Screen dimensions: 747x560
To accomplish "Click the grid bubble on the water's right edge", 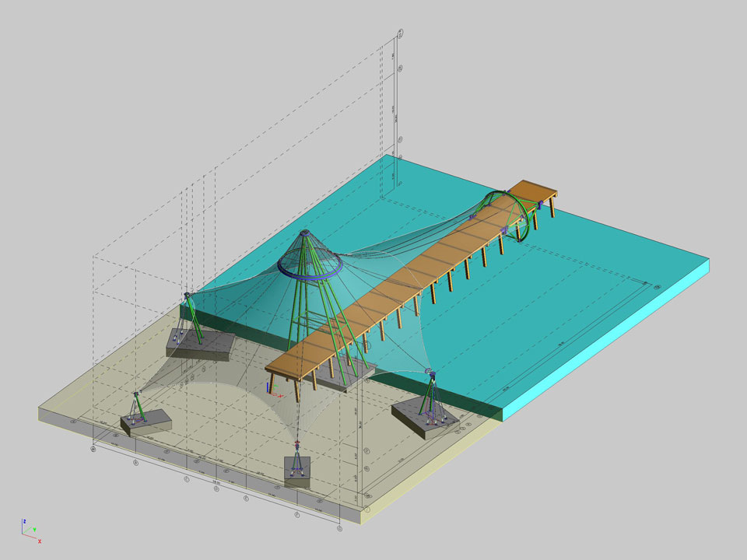I will 658,288.
